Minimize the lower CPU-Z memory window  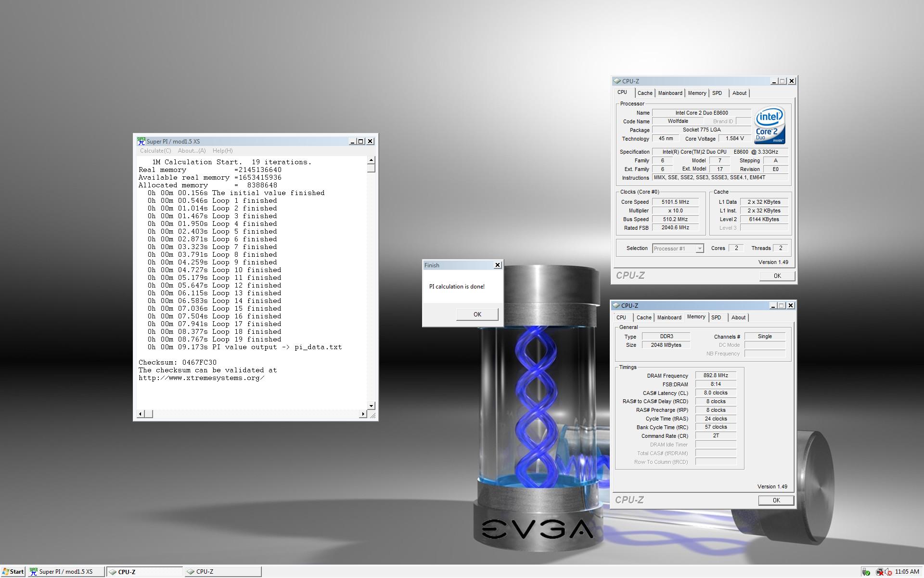[x=773, y=305]
